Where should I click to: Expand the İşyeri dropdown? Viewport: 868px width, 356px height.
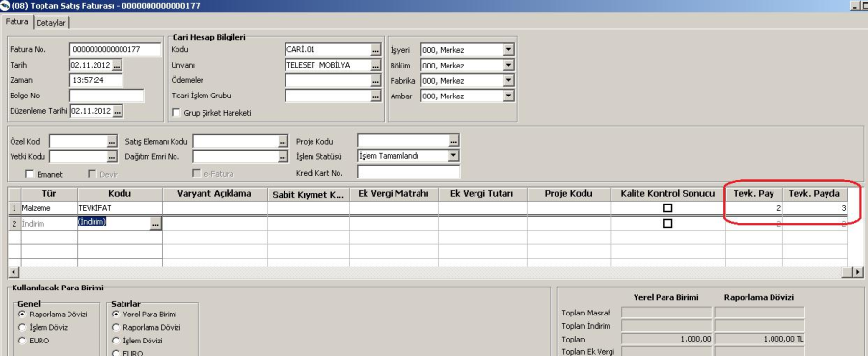(508, 50)
